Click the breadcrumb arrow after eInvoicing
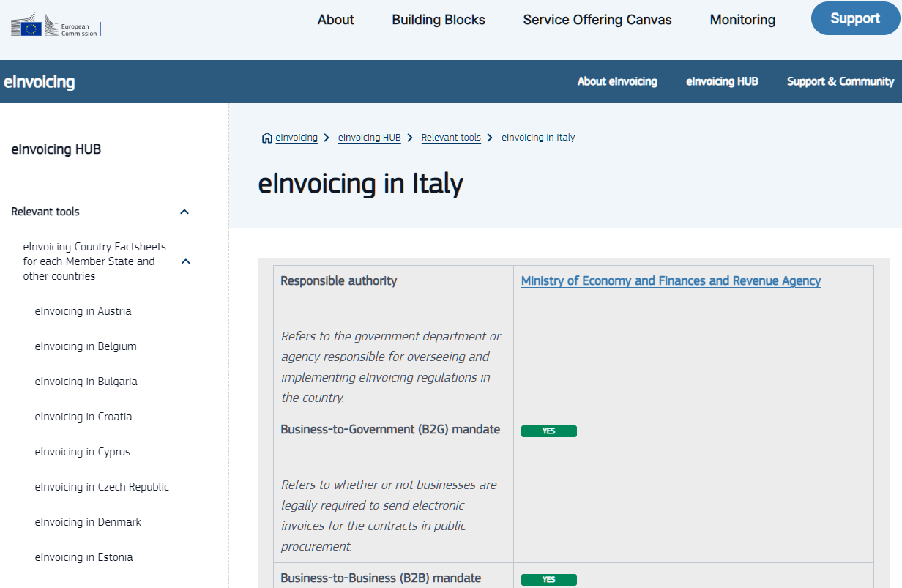 327,138
